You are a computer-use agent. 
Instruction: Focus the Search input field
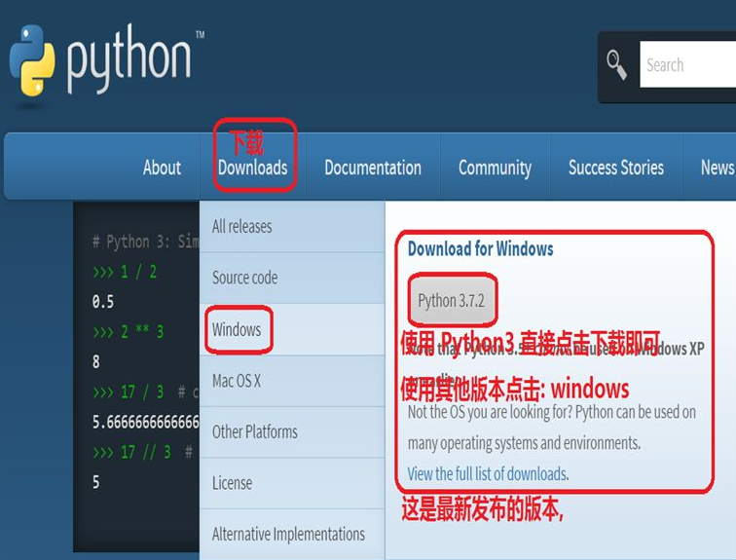point(686,65)
